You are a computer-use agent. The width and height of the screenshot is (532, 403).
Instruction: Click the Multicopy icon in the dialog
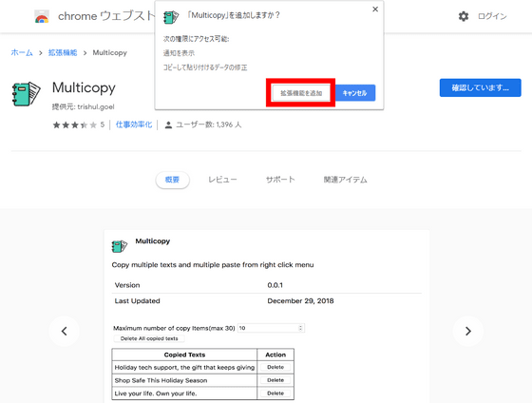click(x=171, y=17)
